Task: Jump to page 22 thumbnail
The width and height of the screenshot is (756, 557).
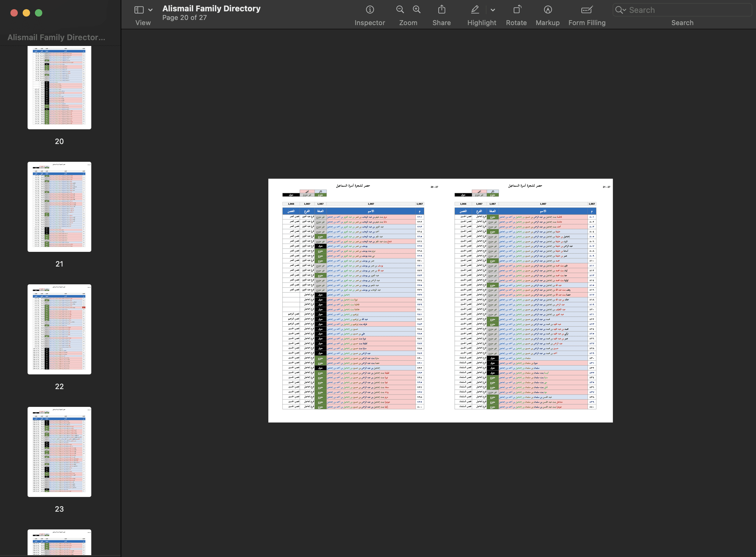Action: click(59, 329)
